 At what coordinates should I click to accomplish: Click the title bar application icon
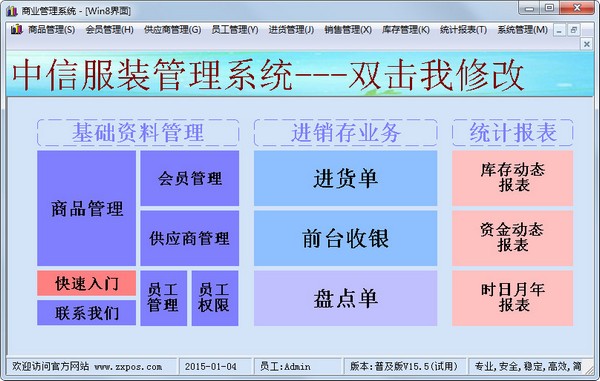click(x=11, y=11)
